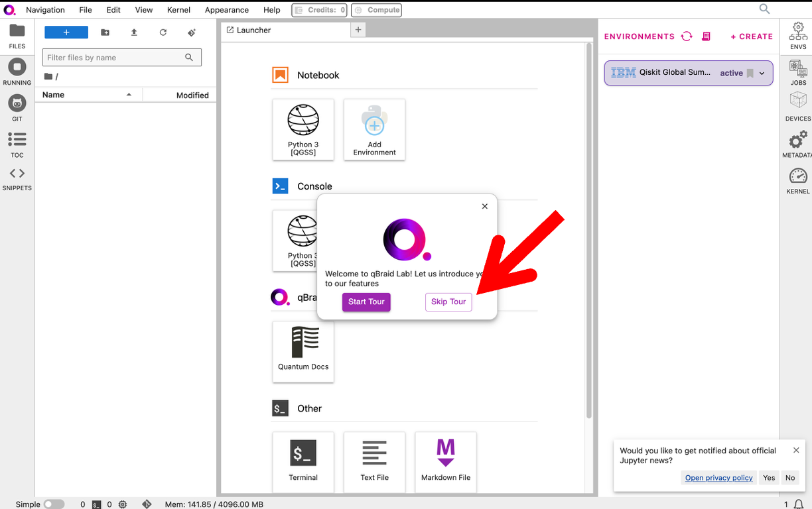Click the kernel chip icon in status bar
Screen dimensions: 812x509
pyautogui.click(x=123, y=504)
